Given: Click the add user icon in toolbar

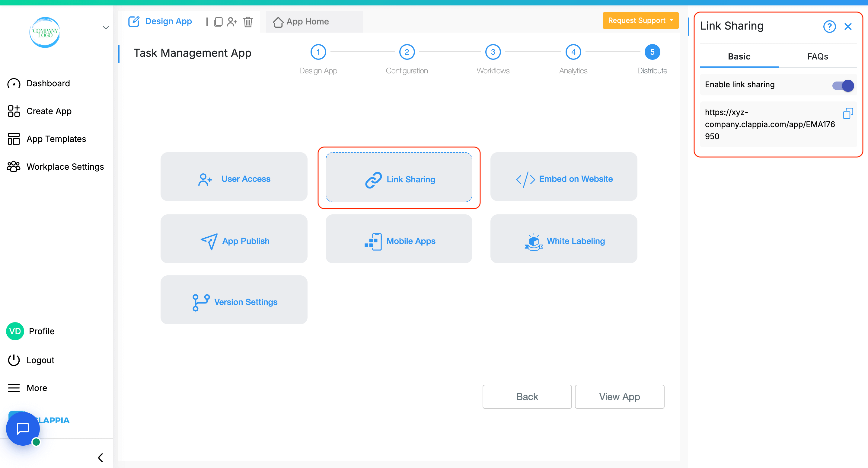Looking at the screenshot, I should coord(232,22).
